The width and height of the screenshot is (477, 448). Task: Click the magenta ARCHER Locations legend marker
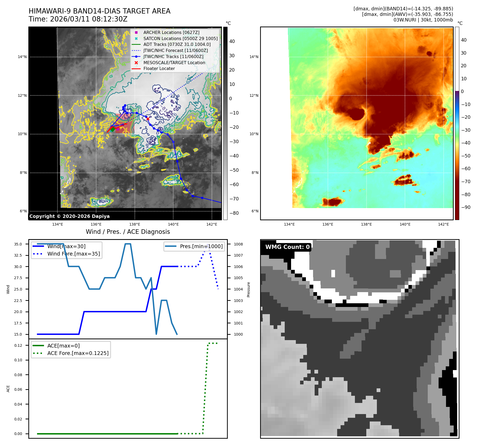click(136, 32)
